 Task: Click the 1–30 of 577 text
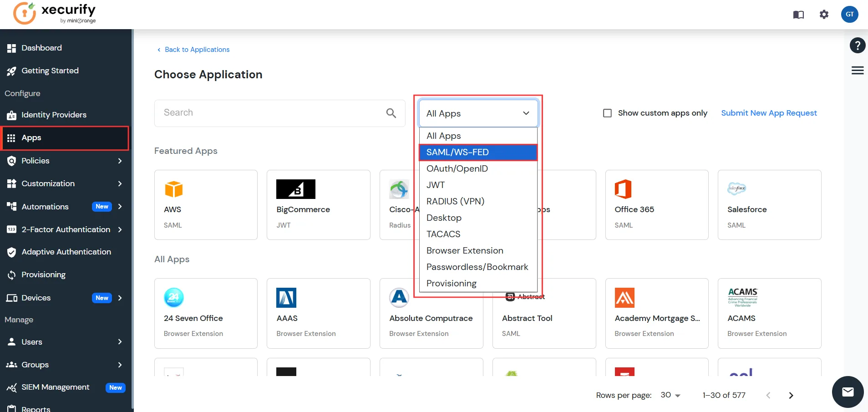[x=724, y=395]
